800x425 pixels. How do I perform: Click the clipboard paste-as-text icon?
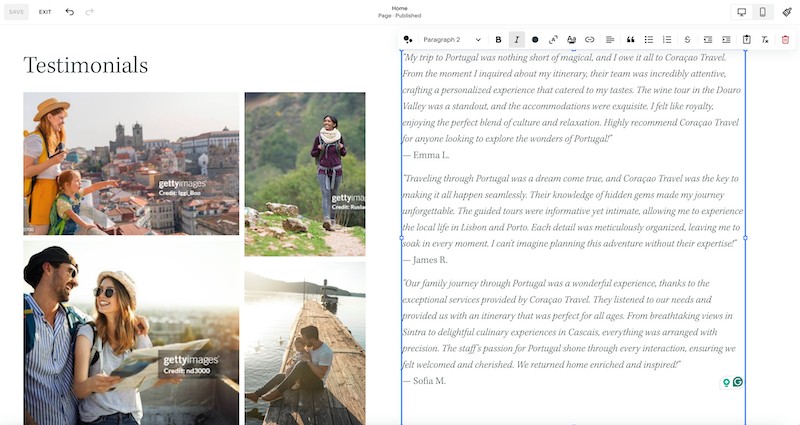point(746,39)
